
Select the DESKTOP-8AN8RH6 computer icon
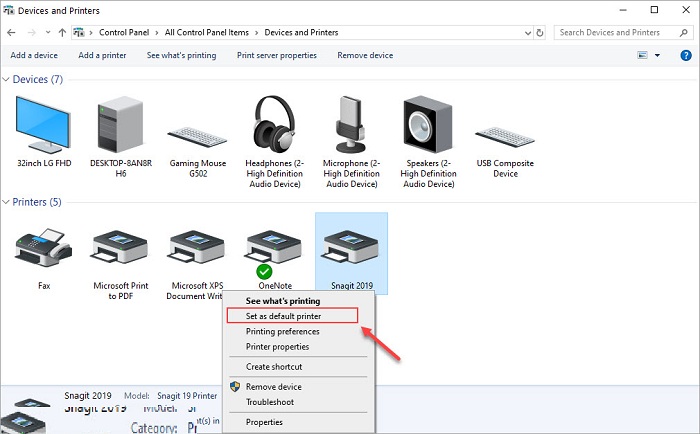point(121,125)
